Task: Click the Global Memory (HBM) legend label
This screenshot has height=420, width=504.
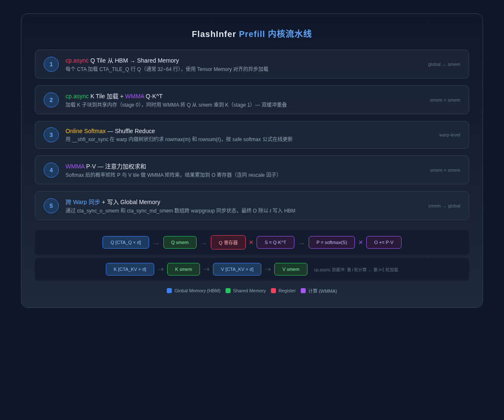Action: point(197,291)
